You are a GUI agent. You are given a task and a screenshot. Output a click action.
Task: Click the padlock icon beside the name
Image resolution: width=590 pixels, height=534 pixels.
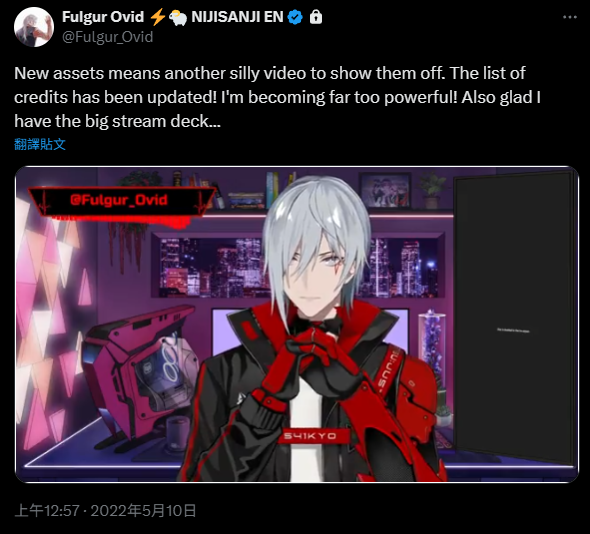pyautogui.click(x=316, y=17)
